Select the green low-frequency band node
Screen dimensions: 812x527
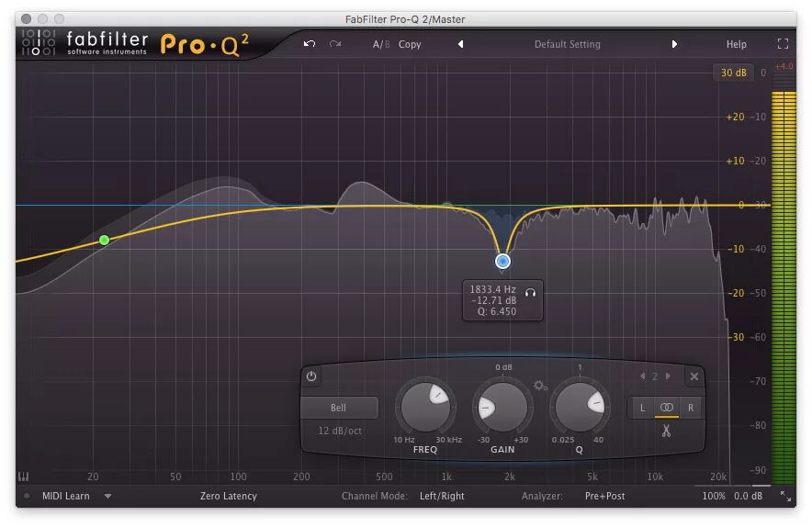point(104,241)
